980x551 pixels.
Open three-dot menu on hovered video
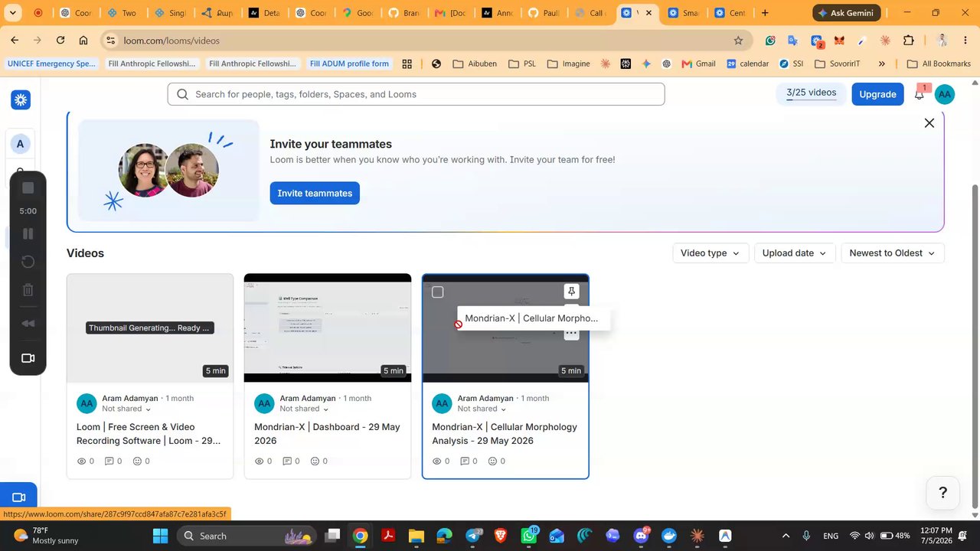click(x=571, y=333)
